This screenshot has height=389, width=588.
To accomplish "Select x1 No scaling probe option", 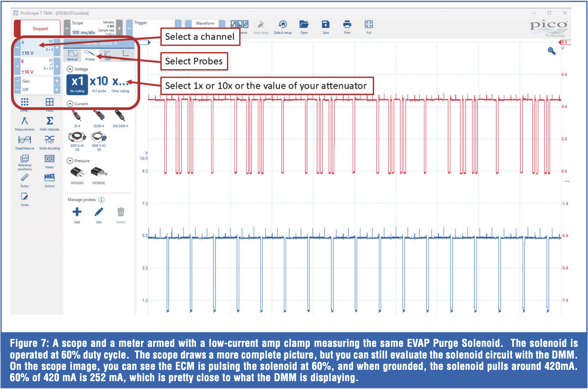I will (77, 84).
